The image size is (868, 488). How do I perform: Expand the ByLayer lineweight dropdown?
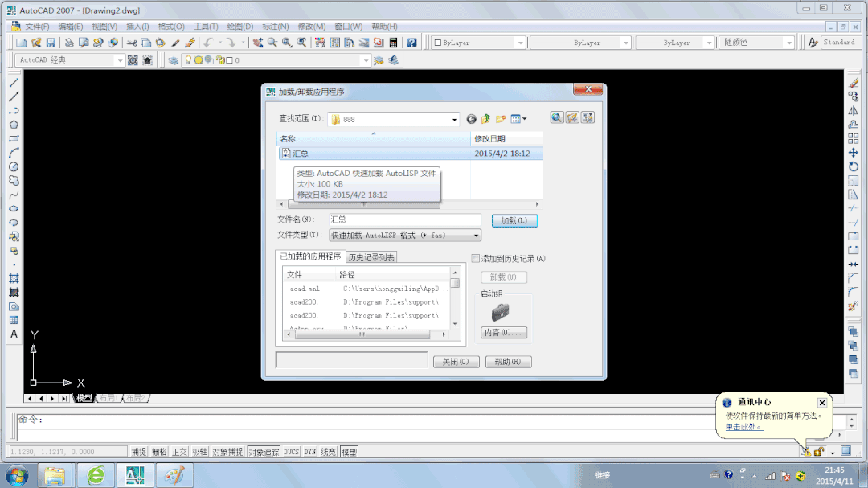(709, 43)
